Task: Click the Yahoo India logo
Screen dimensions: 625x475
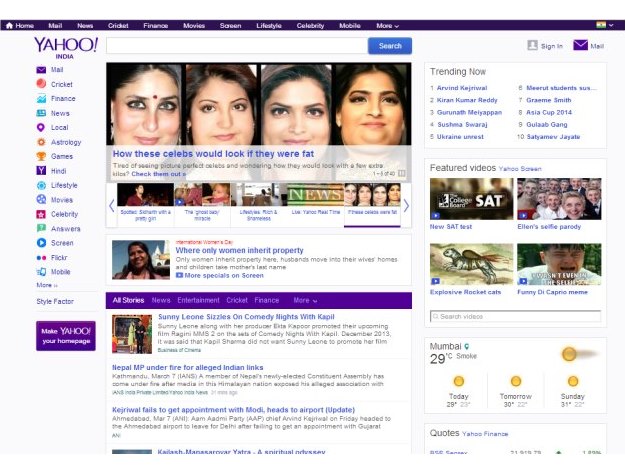Action: point(65,47)
